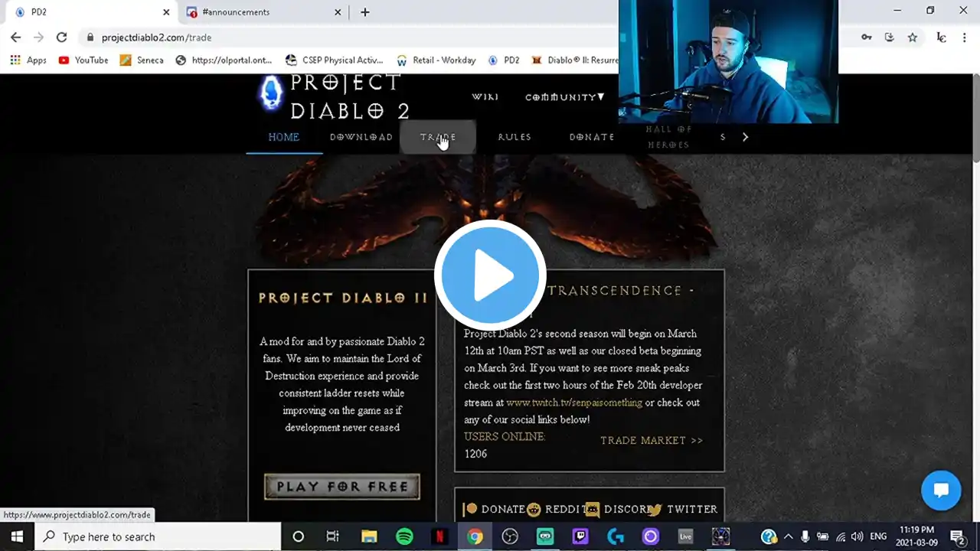The image size is (980, 551).
Task: Close the PD2 browser tab
Action: (x=165, y=12)
